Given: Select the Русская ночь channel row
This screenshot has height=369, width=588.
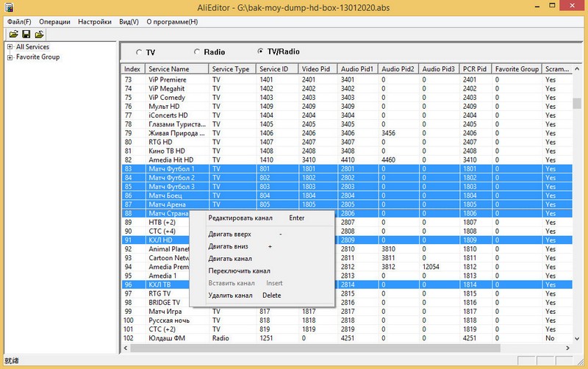Looking at the screenshot, I should 347,320.
